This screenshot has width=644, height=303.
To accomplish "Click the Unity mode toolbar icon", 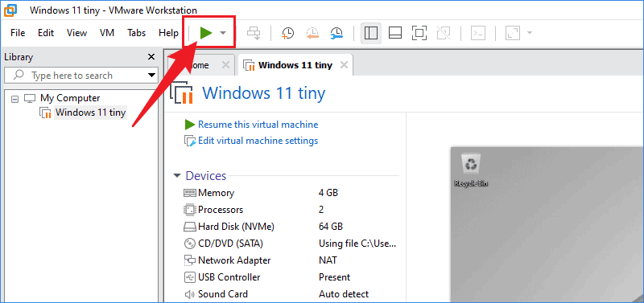I will point(444,33).
